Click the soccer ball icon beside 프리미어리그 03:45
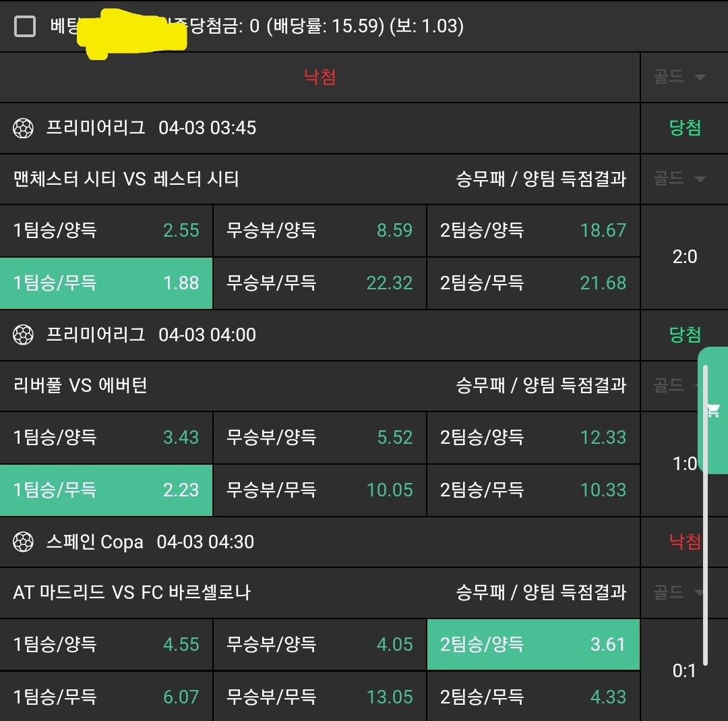Image resolution: width=728 pixels, height=721 pixels. coord(24,128)
